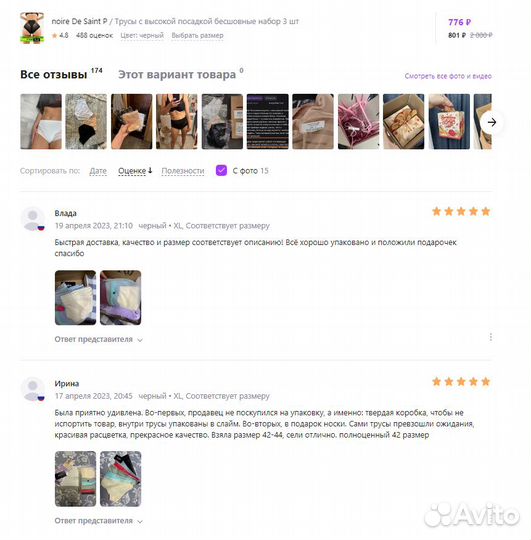Screen dimensions: 531x540
Task: Click the down arrow next to Оценке
Action: [x=150, y=170]
